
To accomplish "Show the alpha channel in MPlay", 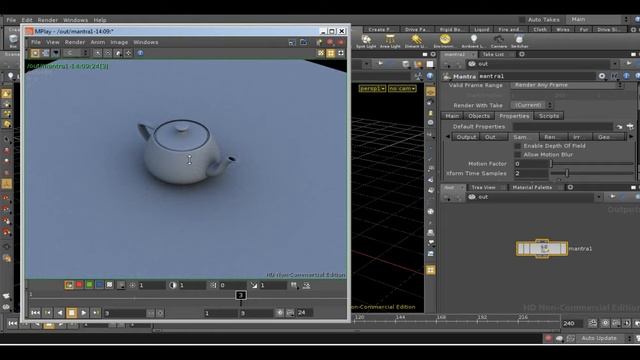I will click(109, 285).
